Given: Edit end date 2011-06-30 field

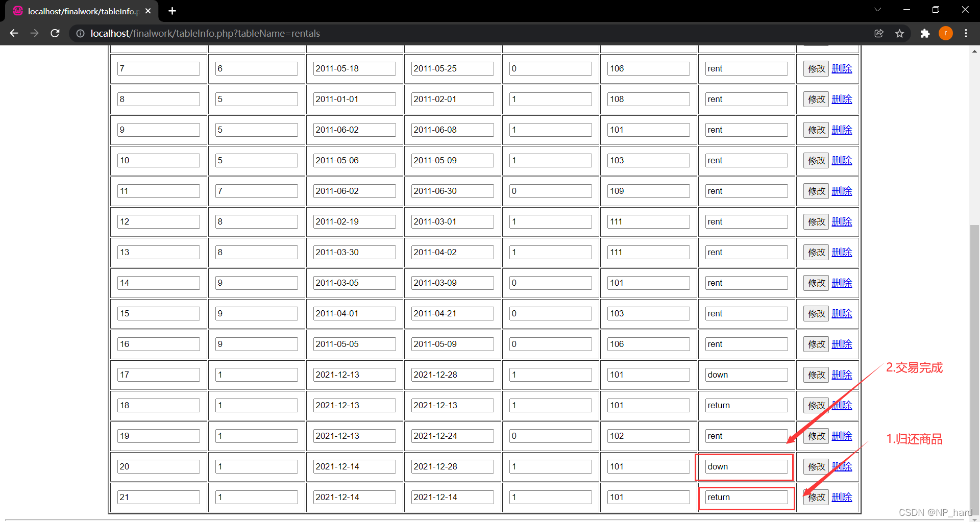Looking at the screenshot, I should [452, 191].
